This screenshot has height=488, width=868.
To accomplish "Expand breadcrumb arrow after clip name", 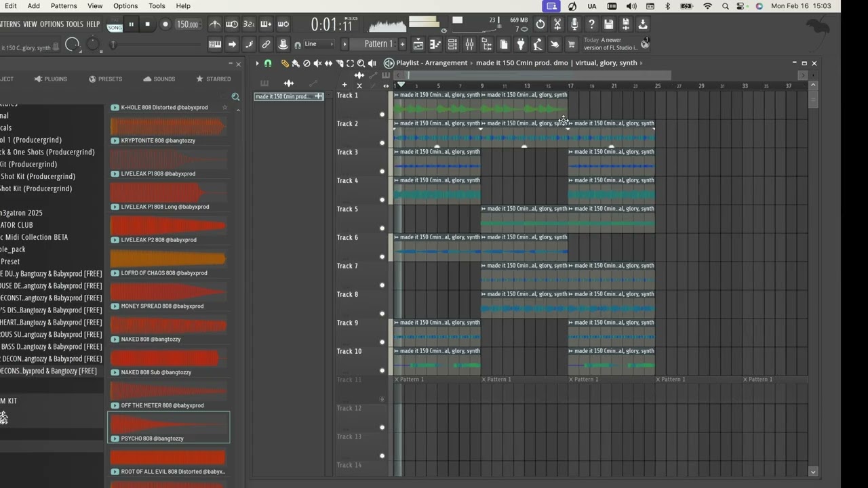I will pos(641,63).
